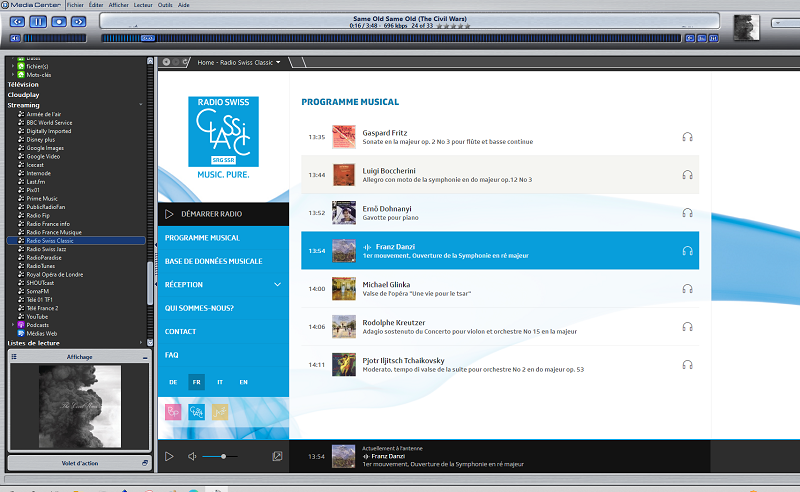This screenshot has height=492, width=800.
Task: Toggle the middle playback mode button beside the seek bar
Action: [702, 38]
